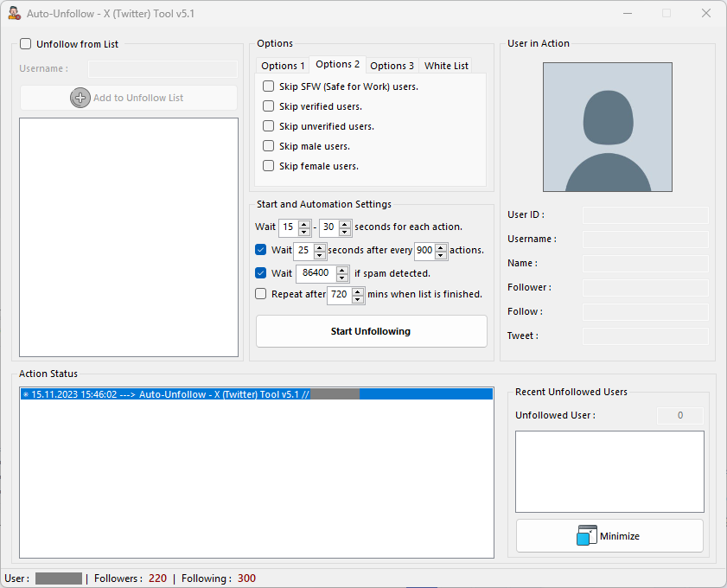The width and height of the screenshot is (727, 588).
Task: Decrease maximum wait seconds value 30
Action: tap(345, 231)
